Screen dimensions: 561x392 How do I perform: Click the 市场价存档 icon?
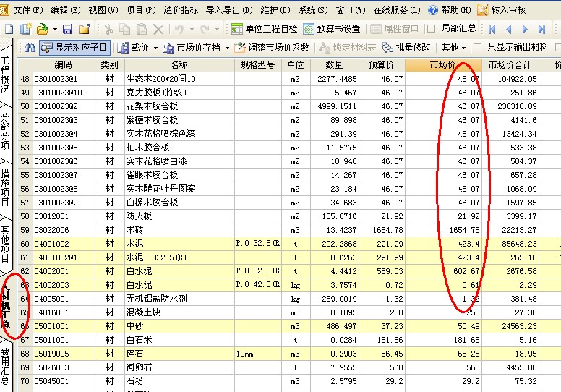point(168,48)
